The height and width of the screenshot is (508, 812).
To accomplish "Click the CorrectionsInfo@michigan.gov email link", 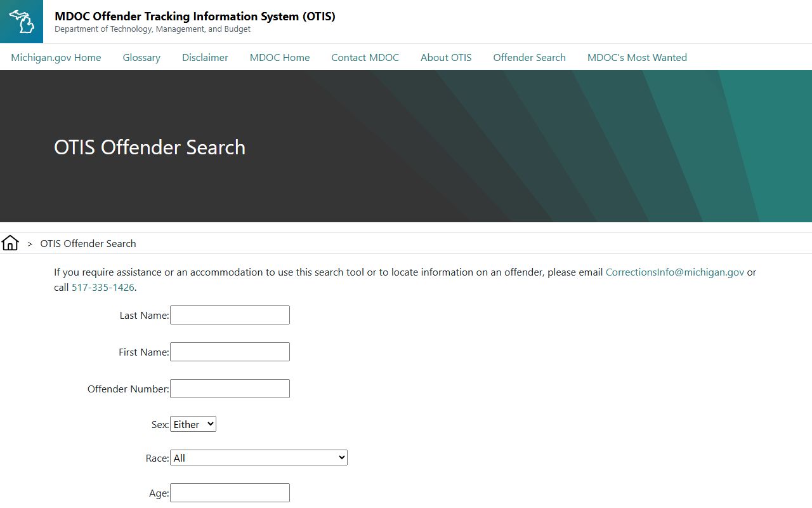I will click(x=675, y=272).
